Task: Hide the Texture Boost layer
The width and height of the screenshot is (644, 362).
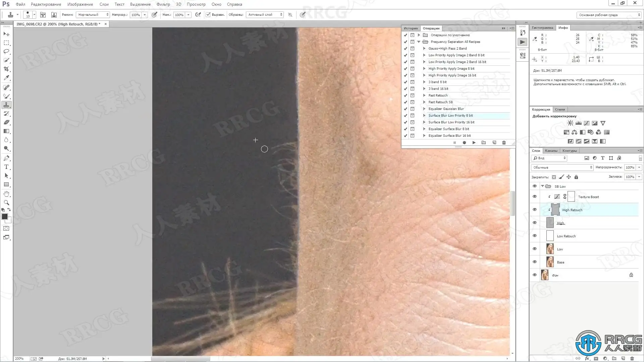Action: (x=535, y=197)
